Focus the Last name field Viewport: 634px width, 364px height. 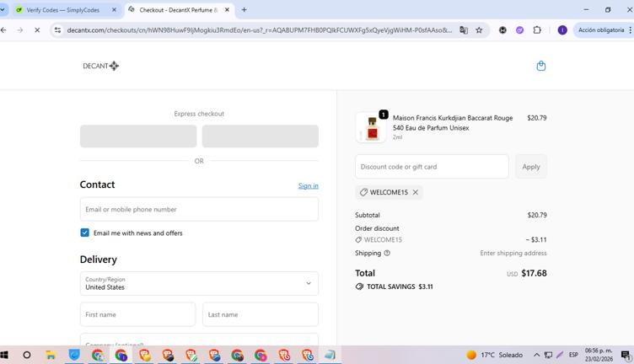tap(260, 314)
